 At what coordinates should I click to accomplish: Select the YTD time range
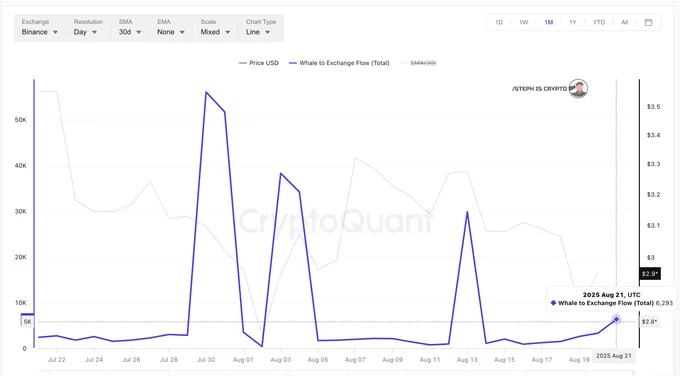click(598, 22)
